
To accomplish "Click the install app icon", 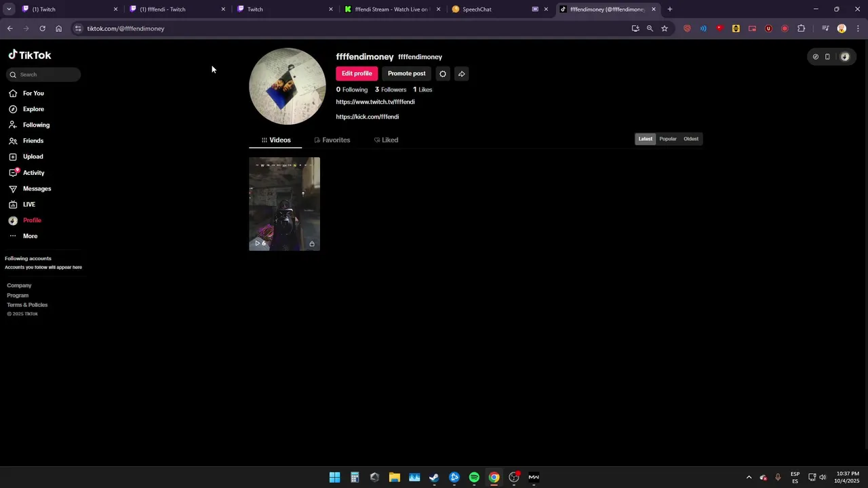I will [635, 28].
